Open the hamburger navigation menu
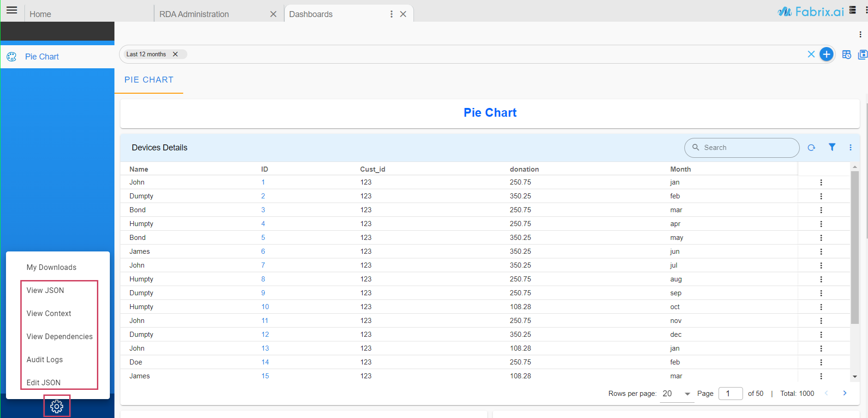The width and height of the screenshot is (868, 418). point(12,10)
